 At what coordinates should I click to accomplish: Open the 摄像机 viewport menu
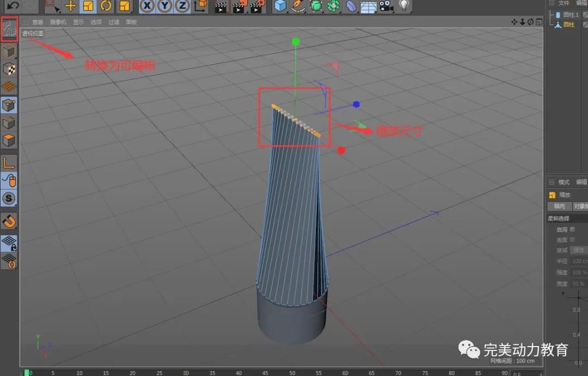[58, 22]
